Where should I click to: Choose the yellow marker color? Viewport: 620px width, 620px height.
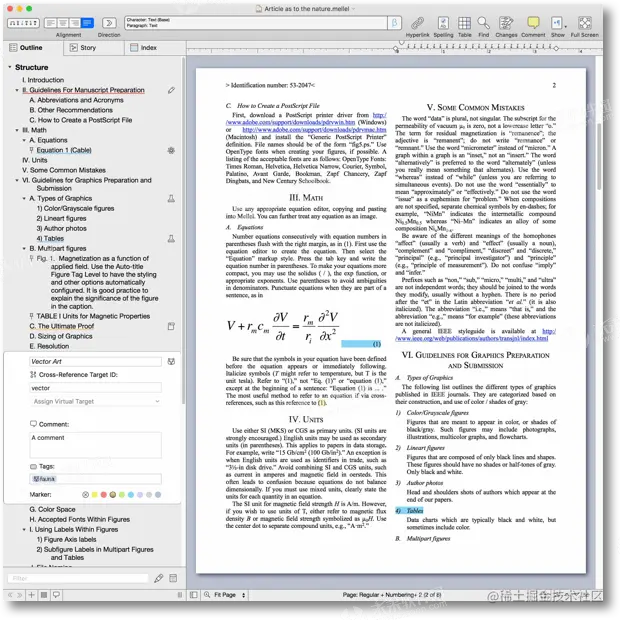(x=95, y=495)
